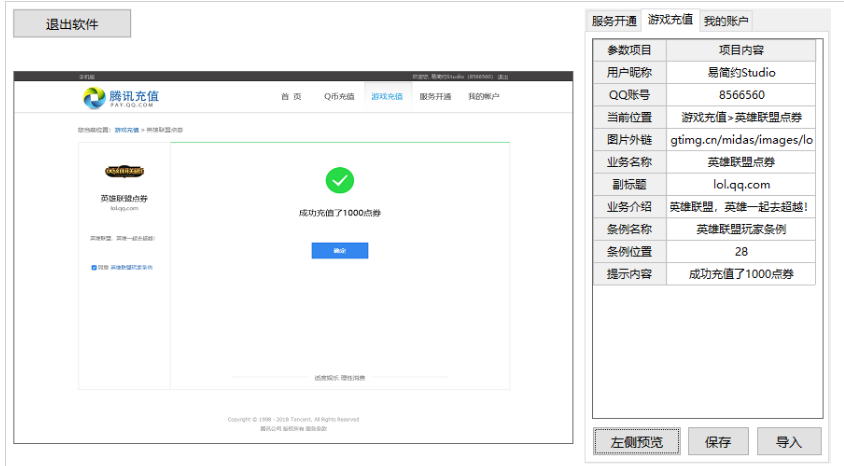Click the 退出 logout link in top bar
844x466 pixels.
503,77
